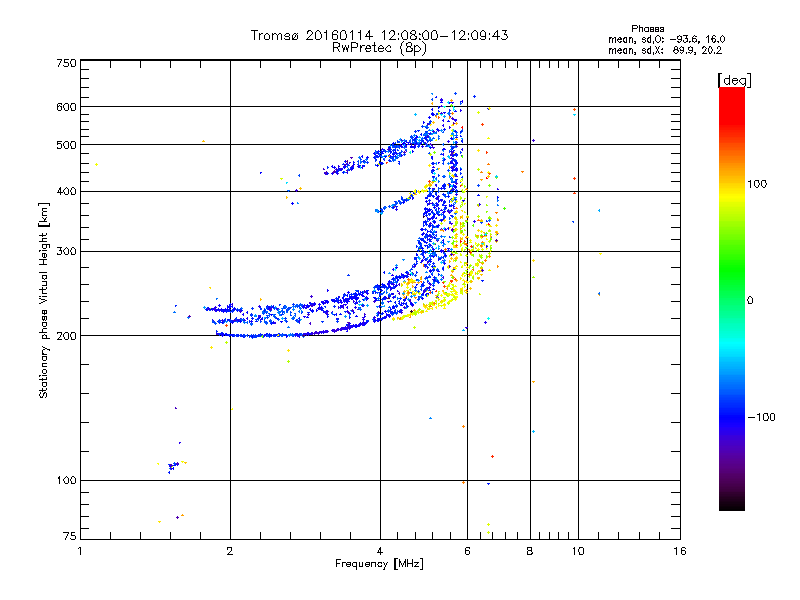Click the "Phases" heading text
The height and width of the screenshot is (600, 800).
coord(647,29)
